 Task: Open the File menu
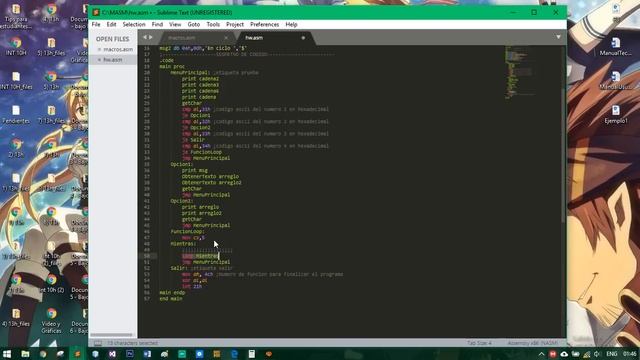point(96,24)
